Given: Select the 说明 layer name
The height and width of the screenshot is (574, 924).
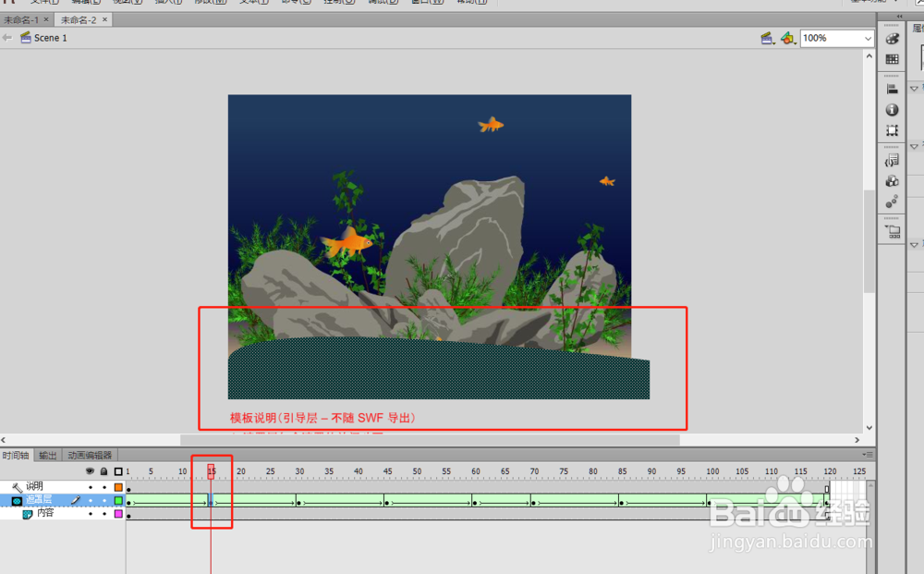Looking at the screenshot, I should click(x=35, y=487).
